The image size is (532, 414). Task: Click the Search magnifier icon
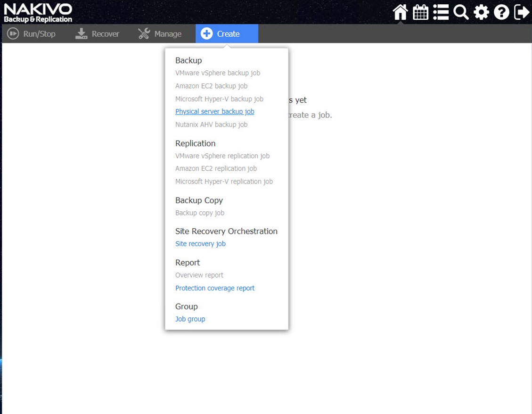[x=461, y=12]
